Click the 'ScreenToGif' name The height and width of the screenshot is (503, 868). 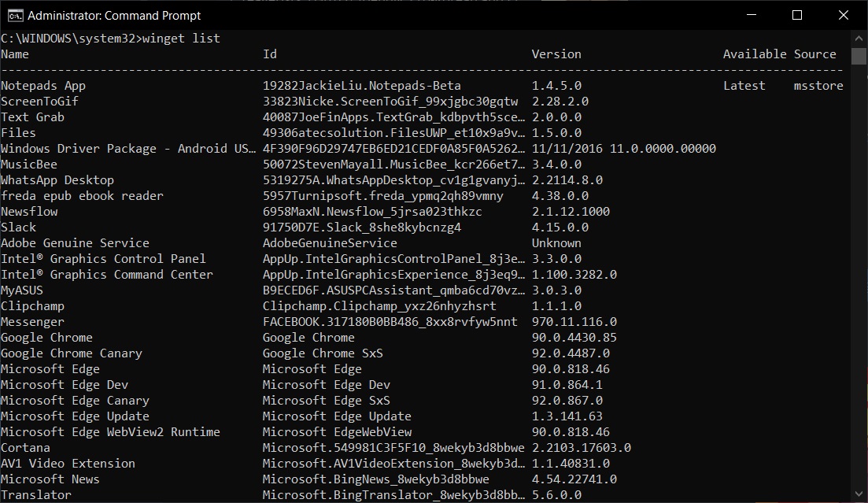[x=39, y=102]
